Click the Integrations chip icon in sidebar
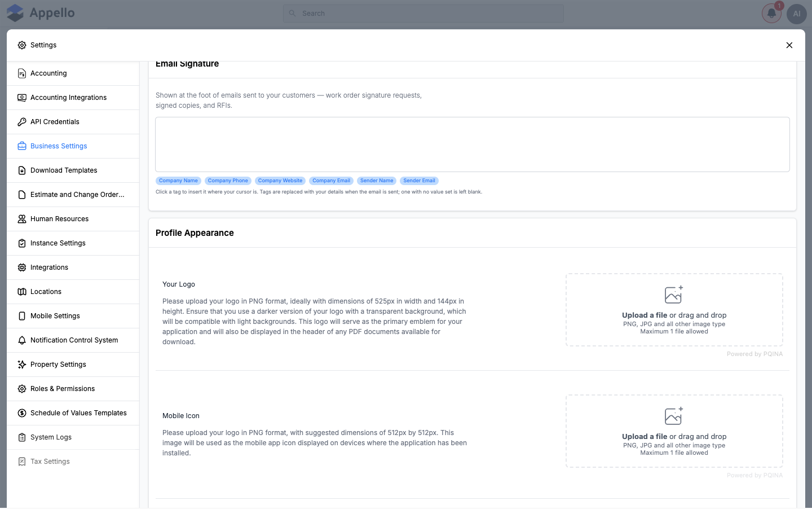The width and height of the screenshot is (812, 518). pos(22,267)
